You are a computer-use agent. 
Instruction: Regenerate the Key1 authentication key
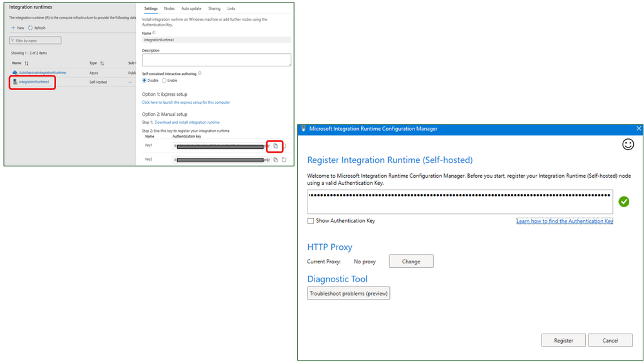coord(284,146)
